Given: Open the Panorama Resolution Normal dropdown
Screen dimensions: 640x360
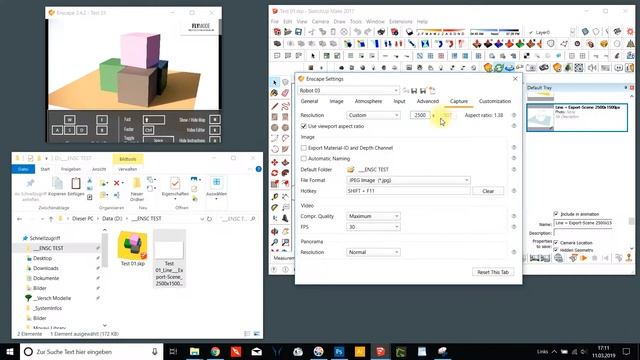Looking at the screenshot, I should pos(373,252).
